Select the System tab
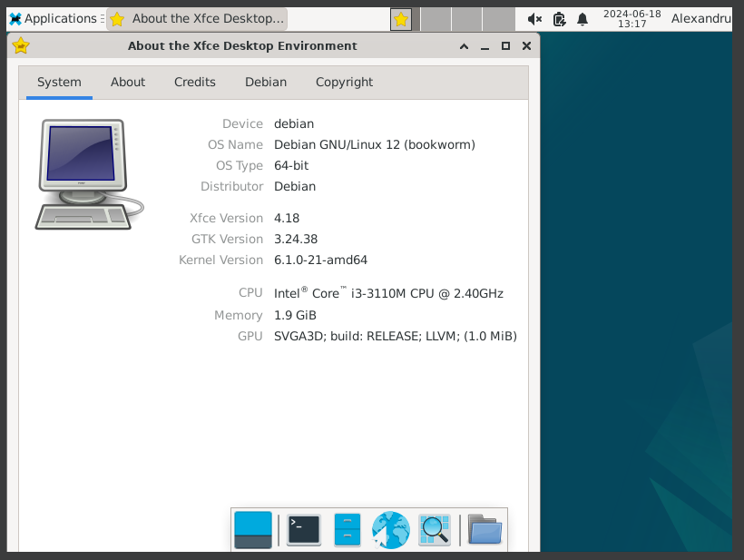 click(x=59, y=82)
